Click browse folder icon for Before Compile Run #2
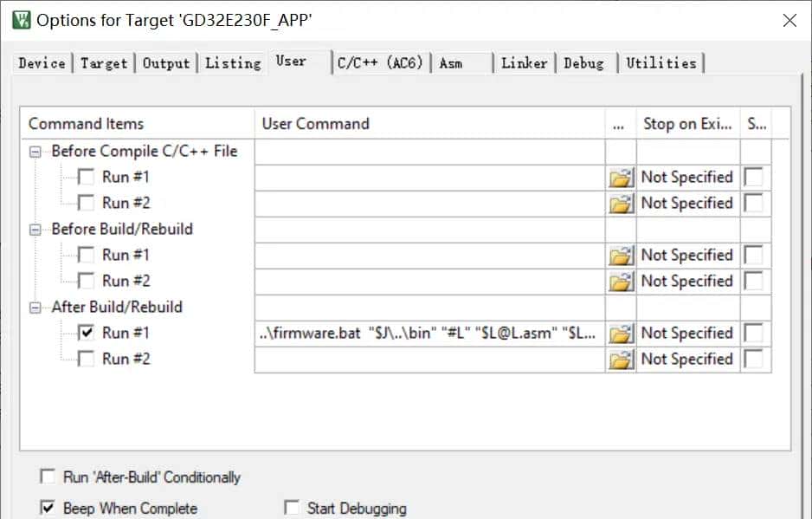The image size is (812, 519). 621,204
